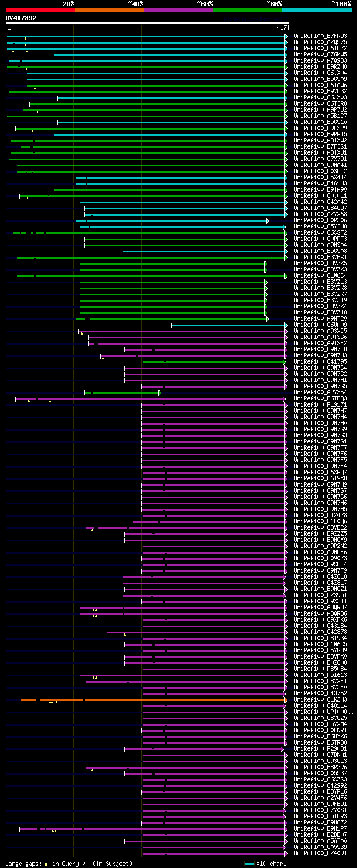Click the red 20% identity legend segment
Image resolution: width=357 pixels, height=868 pixels.
(40, 10)
